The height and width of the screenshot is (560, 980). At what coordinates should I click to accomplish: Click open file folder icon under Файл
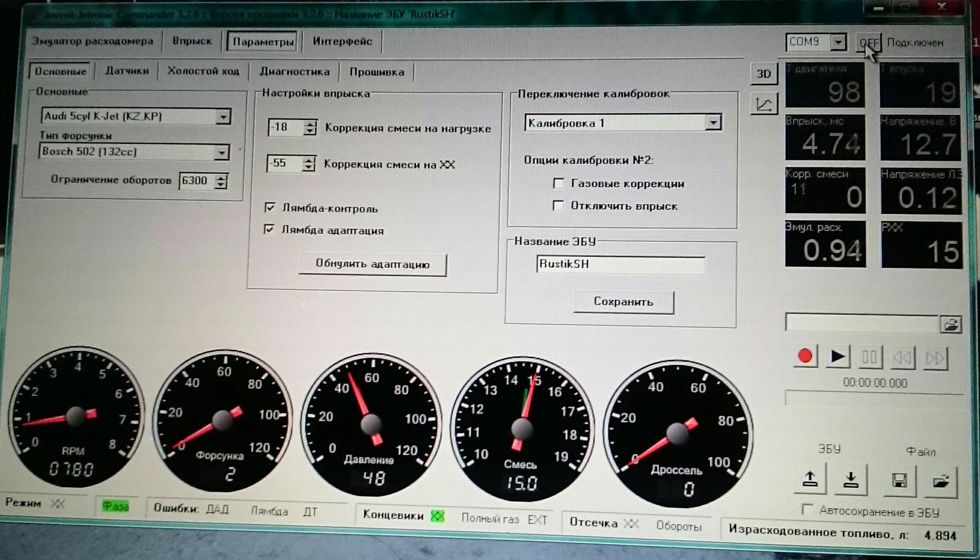point(940,481)
